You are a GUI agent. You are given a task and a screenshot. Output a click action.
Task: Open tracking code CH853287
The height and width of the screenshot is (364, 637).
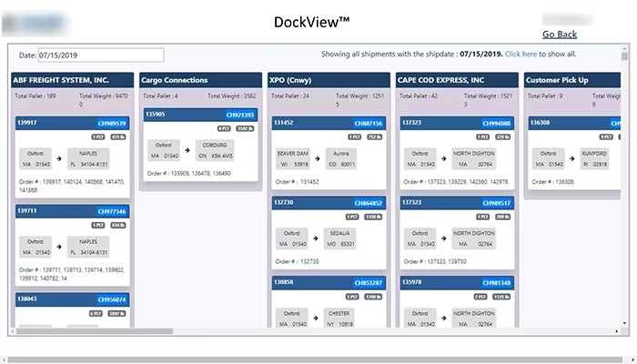(x=368, y=283)
